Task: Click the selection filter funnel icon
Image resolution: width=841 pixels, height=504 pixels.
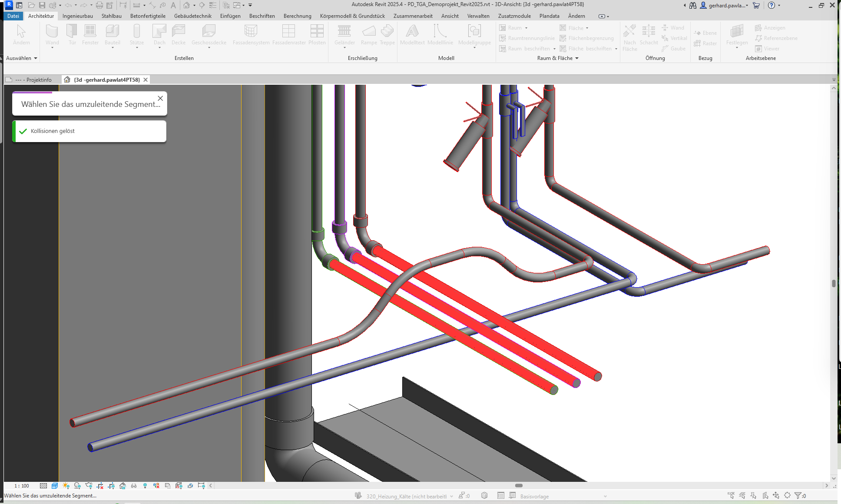Action: [798, 496]
